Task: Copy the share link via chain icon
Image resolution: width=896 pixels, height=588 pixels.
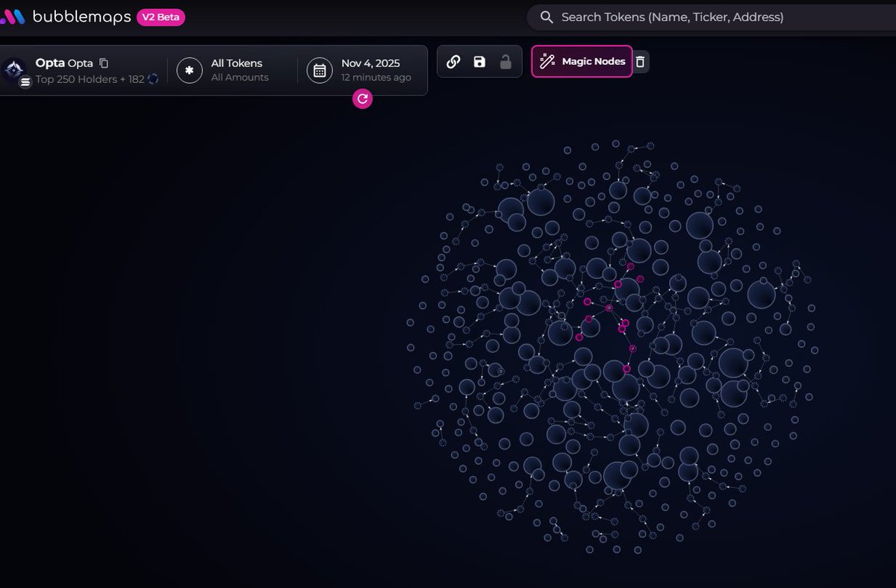Action: pos(453,62)
